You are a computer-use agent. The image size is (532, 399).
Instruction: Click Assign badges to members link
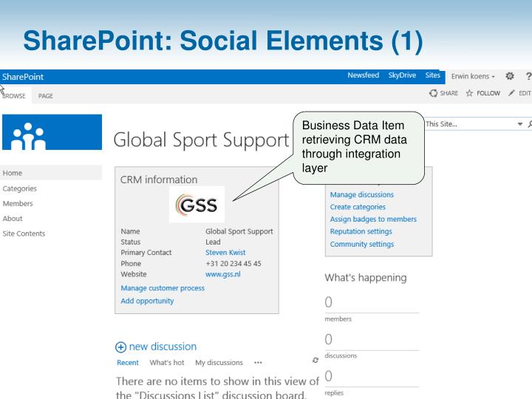tap(373, 219)
